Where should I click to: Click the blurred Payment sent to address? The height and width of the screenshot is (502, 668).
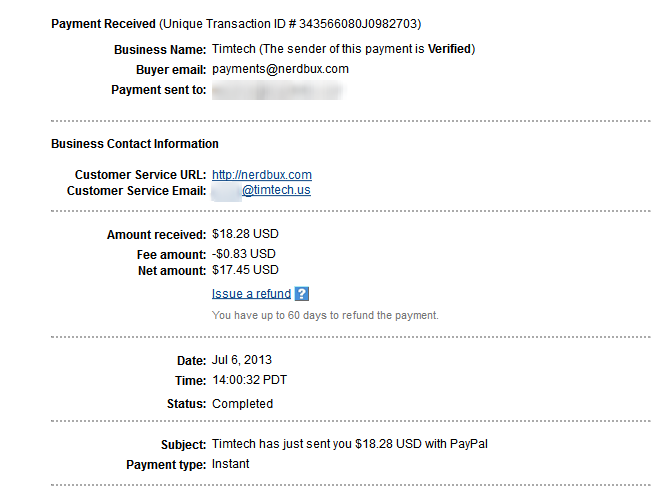[x=277, y=90]
